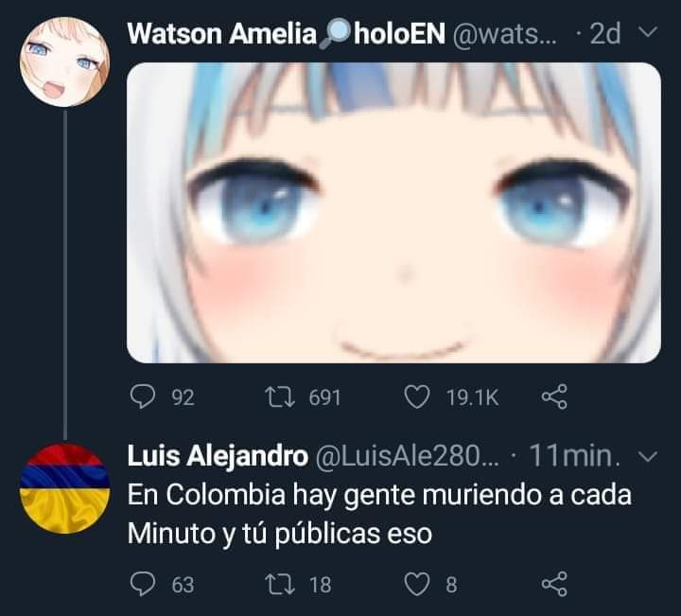
Task: Reply to Luis Alejandro's comment
Action: [143, 584]
